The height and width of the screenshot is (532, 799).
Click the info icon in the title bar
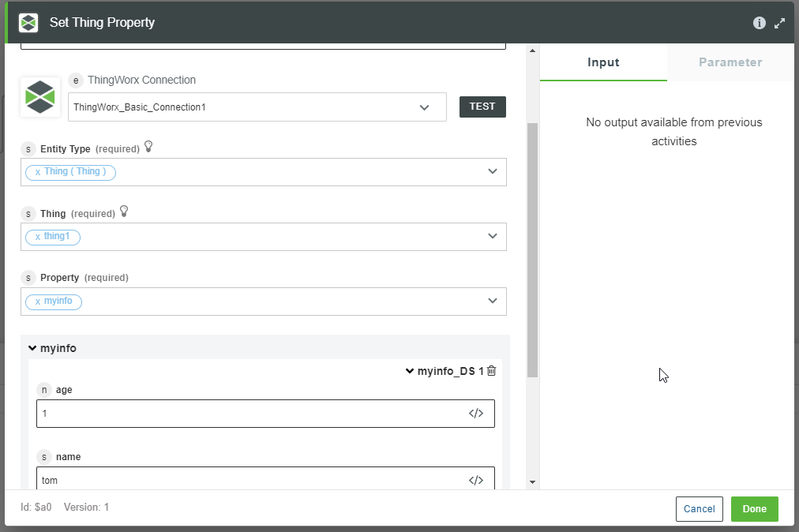tap(759, 23)
